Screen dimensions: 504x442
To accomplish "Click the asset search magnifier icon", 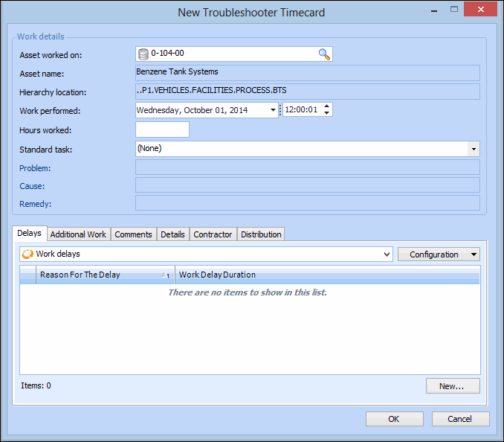I will (324, 54).
